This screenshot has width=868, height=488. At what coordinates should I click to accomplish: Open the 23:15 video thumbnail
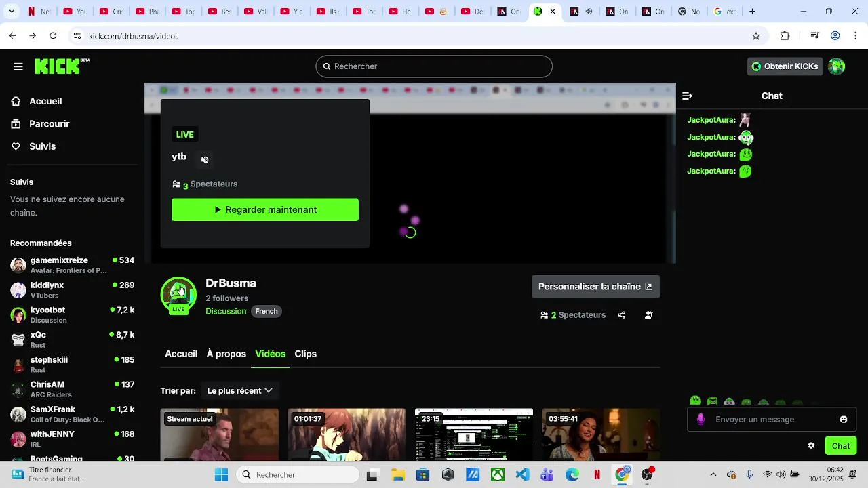pyautogui.click(x=474, y=434)
